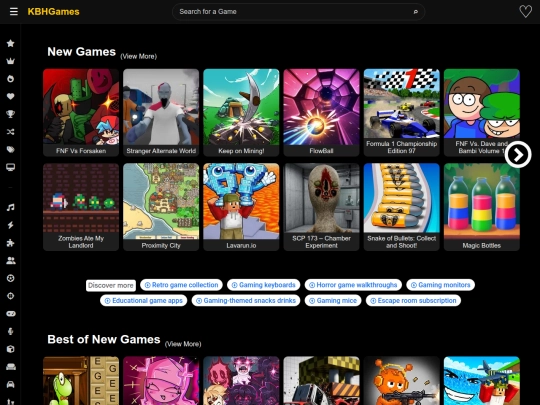Click Gaming mice link

pyautogui.click(x=333, y=301)
